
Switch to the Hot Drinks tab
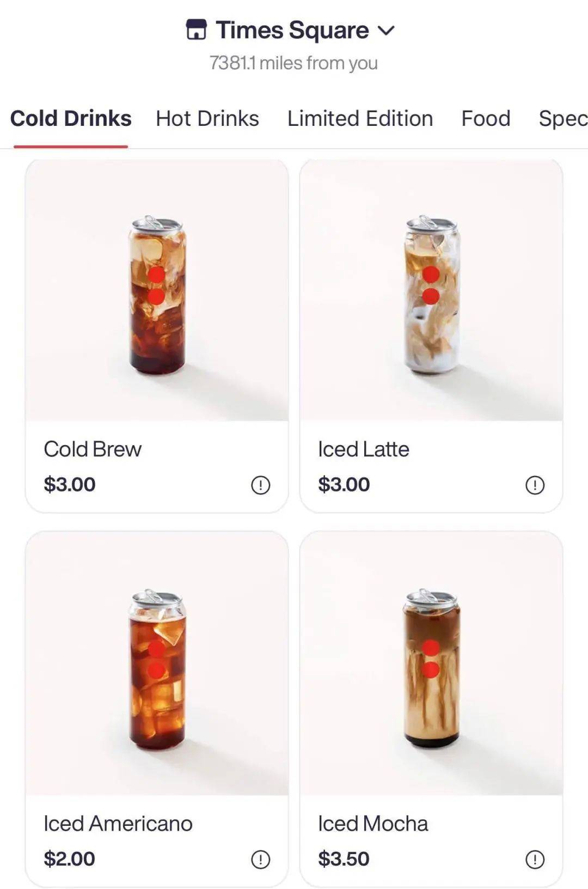click(x=207, y=118)
